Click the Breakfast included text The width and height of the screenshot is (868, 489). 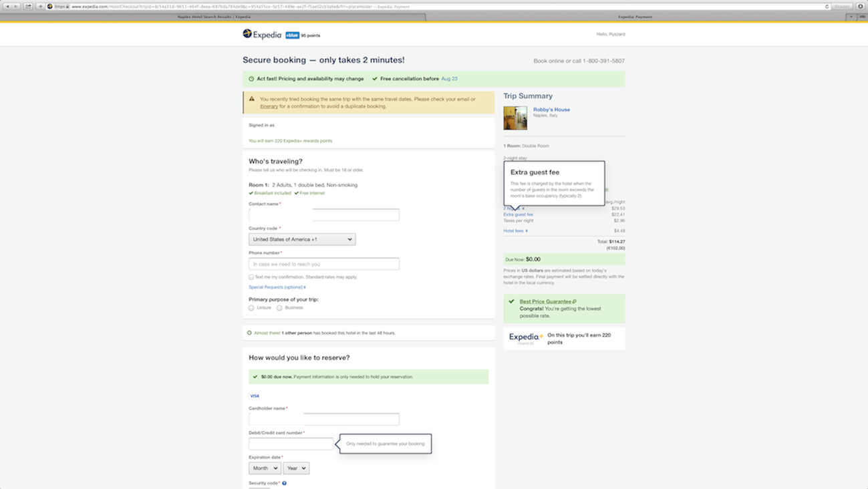point(273,193)
